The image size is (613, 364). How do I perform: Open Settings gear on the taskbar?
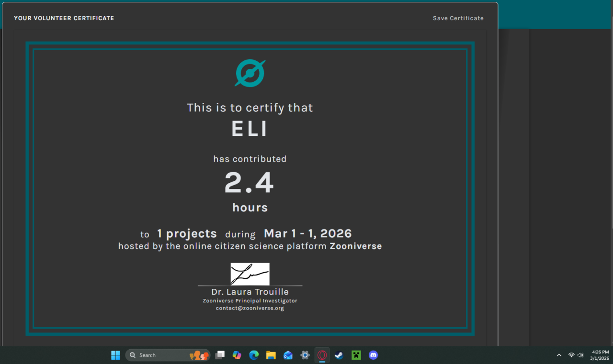[x=305, y=355]
